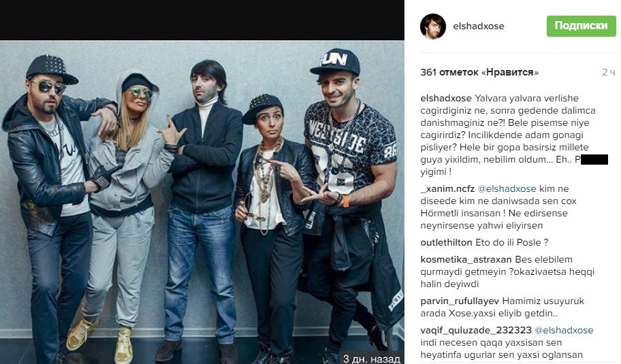Click the 3 дн. назад label on photo
This screenshot has width=621, height=364.
tap(371, 359)
